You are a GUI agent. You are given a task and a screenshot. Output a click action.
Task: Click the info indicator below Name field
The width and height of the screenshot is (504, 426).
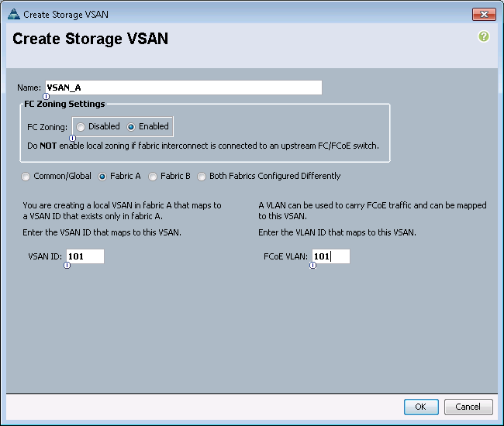click(x=46, y=96)
